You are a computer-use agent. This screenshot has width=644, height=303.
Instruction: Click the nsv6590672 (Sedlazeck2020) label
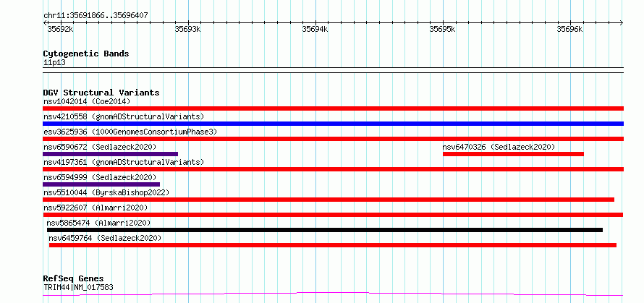click(x=100, y=147)
